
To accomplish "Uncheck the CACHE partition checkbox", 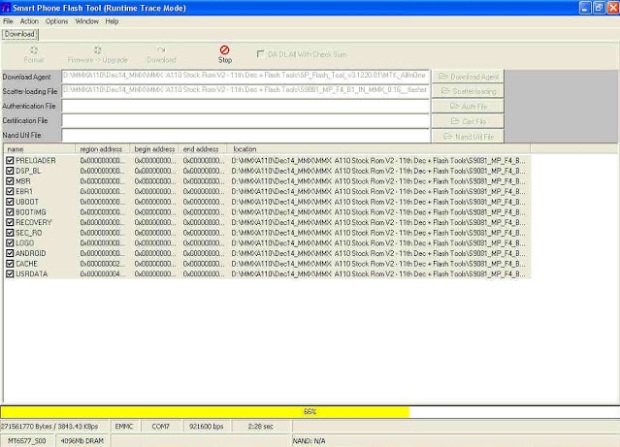I will (10, 263).
